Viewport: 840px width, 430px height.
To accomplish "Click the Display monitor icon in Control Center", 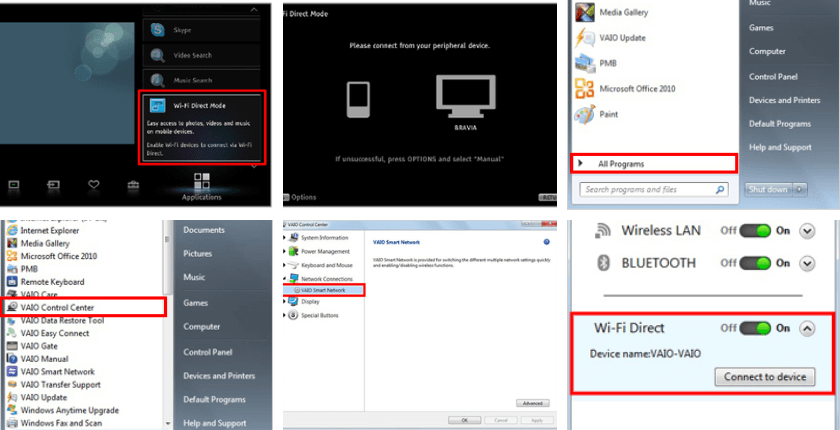I will click(293, 301).
